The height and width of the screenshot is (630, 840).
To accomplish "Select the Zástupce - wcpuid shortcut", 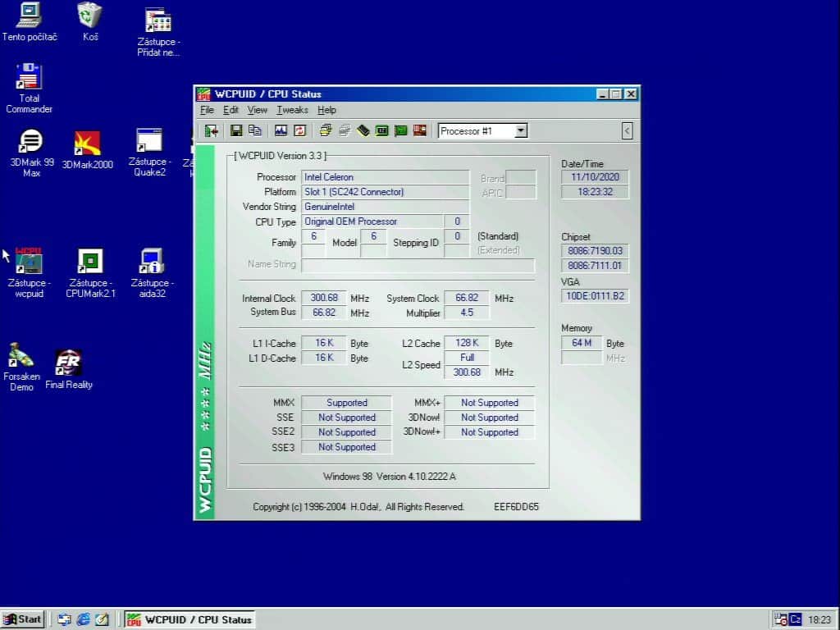I will [29, 273].
